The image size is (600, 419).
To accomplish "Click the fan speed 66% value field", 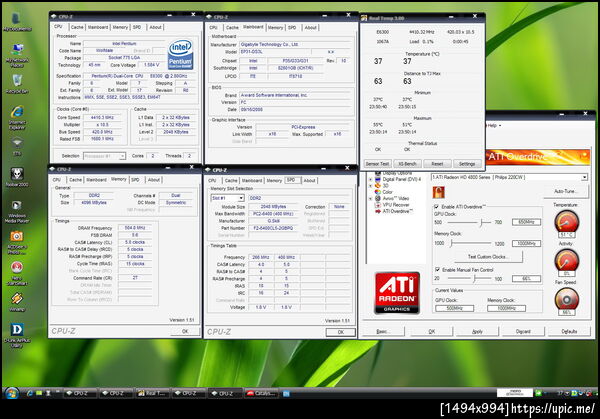I will tap(526, 279).
